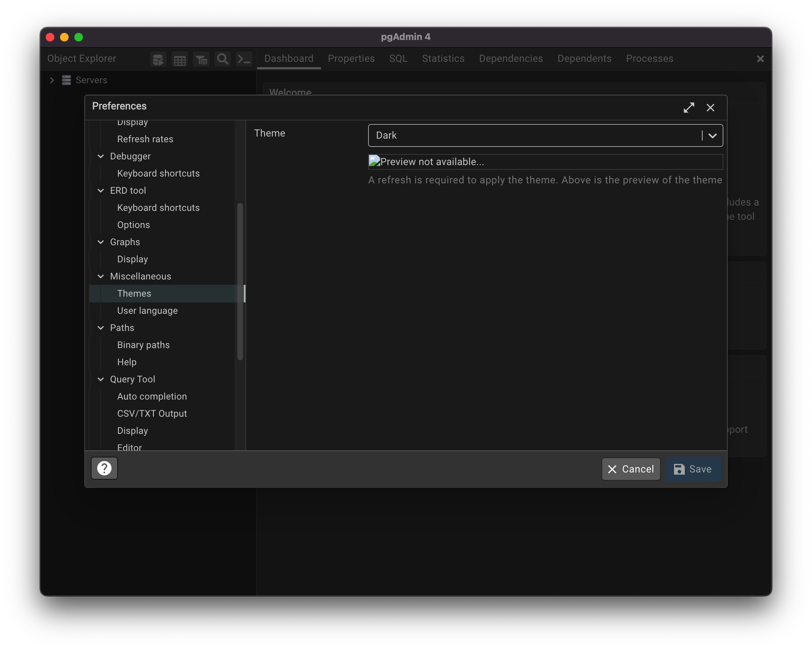Viewport: 812px width, 649px height.
Task: Collapse the Miscellaneous tree section
Action: point(100,276)
